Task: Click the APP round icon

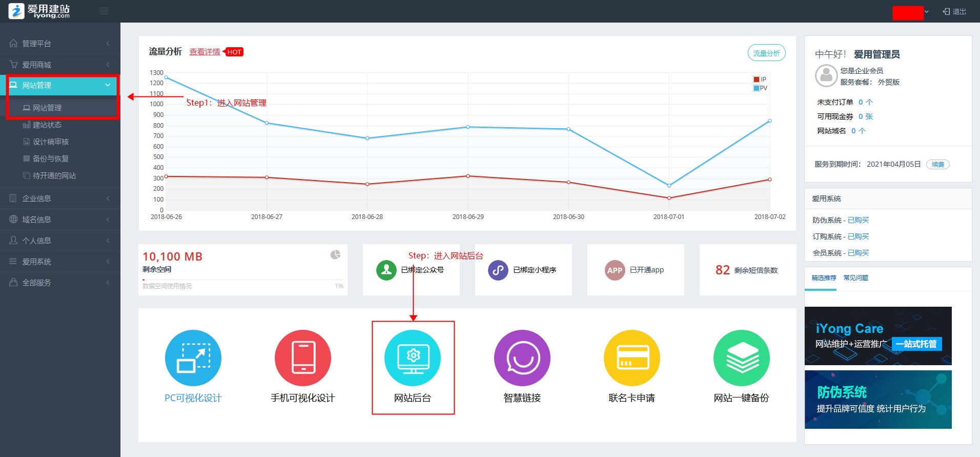Action: [x=615, y=270]
